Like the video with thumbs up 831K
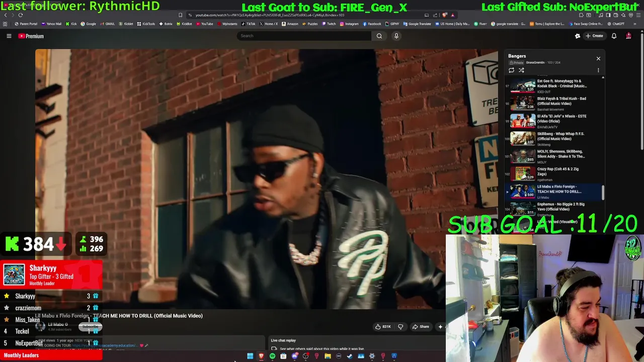This screenshot has width=644, height=362. point(383,327)
